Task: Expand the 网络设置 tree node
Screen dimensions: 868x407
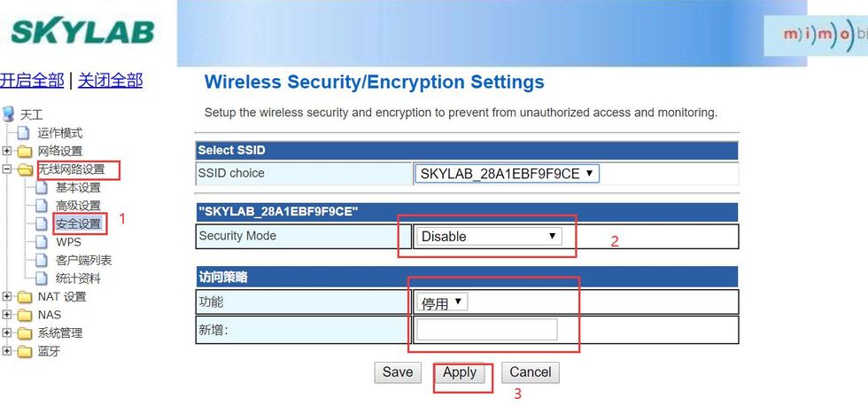Action: (x=7, y=152)
